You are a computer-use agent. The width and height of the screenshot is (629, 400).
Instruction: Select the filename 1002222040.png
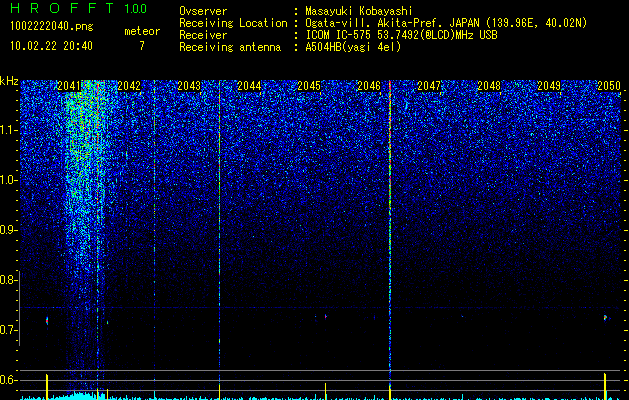click(52, 27)
